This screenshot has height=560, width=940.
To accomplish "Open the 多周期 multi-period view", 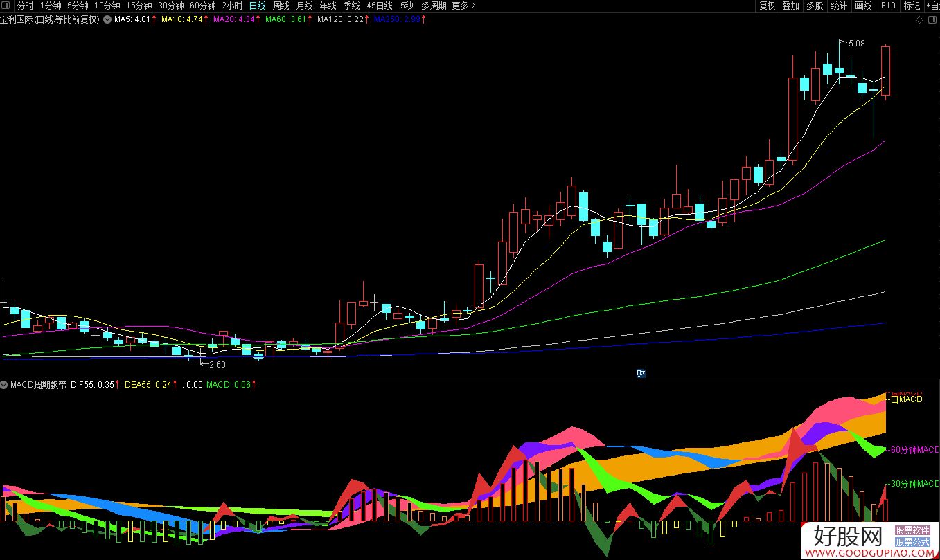I will pos(434,6).
